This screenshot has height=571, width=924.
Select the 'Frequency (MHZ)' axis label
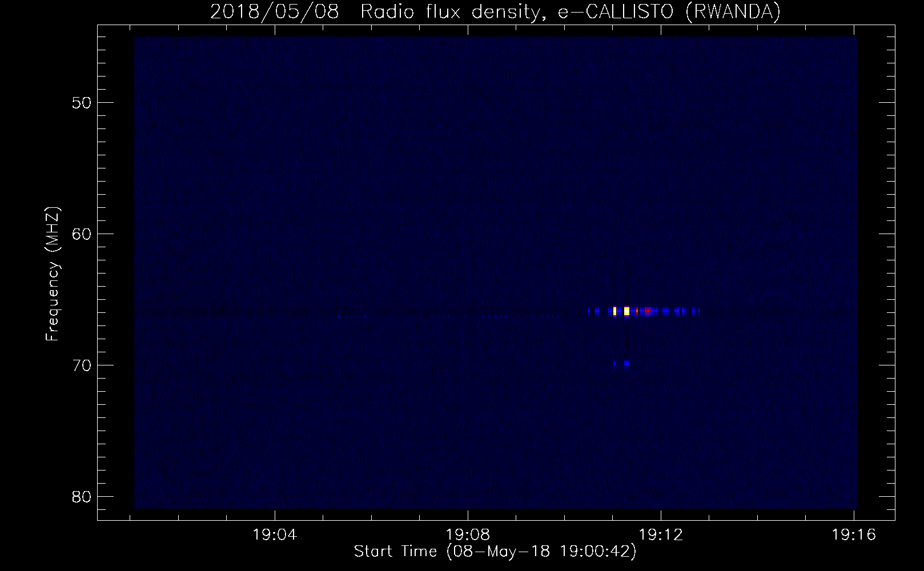pos(53,274)
